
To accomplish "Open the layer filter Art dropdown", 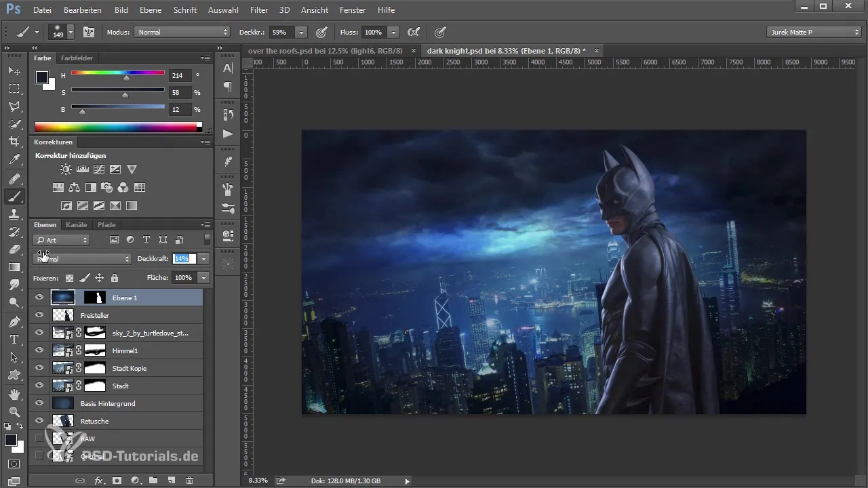I will click(x=61, y=240).
